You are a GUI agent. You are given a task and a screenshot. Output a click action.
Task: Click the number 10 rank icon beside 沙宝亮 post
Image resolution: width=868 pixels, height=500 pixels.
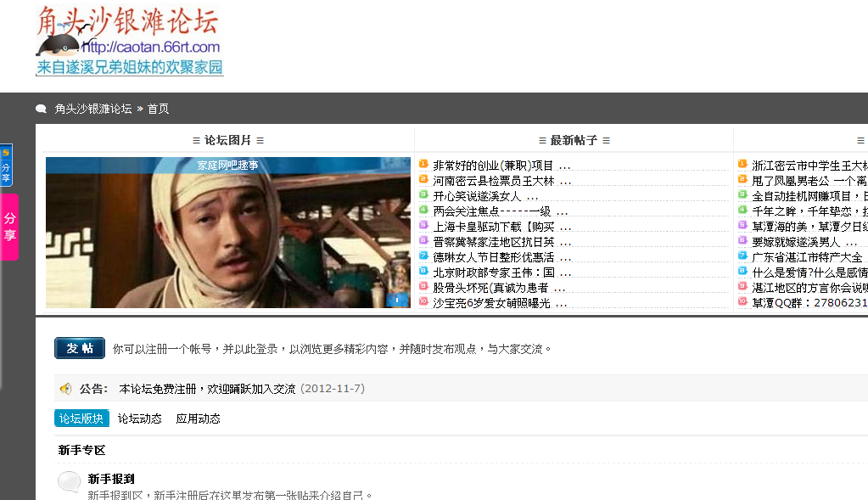(x=423, y=301)
